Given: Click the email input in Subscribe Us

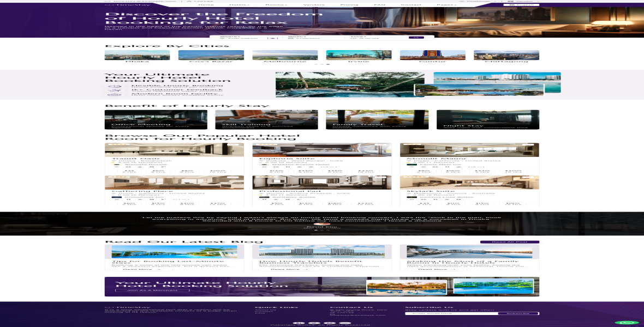Looking at the screenshot, I should tap(451, 313).
